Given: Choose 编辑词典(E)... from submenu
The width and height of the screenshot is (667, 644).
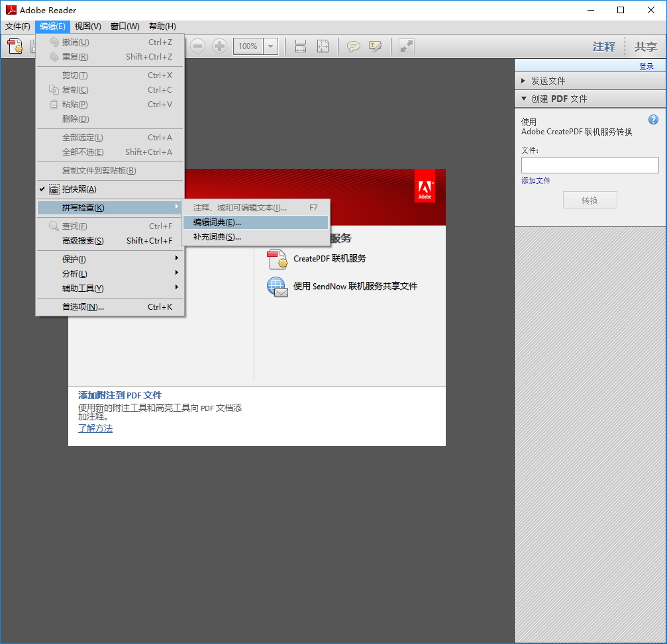Looking at the screenshot, I should 256,222.
